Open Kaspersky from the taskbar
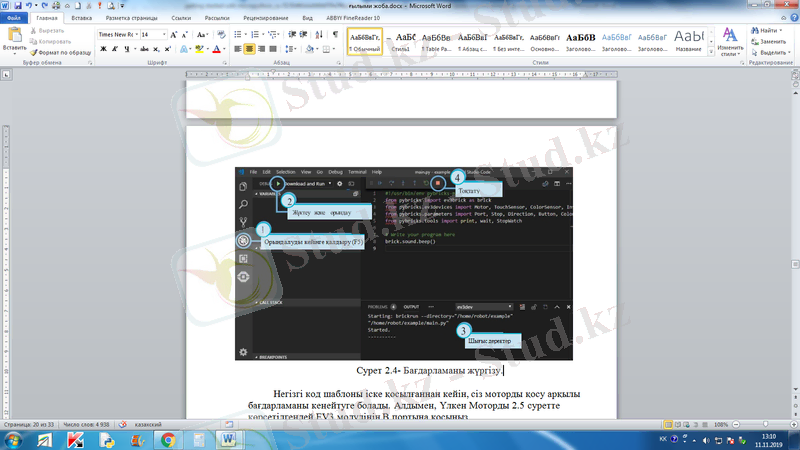800x450 pixels. [76, 440]
